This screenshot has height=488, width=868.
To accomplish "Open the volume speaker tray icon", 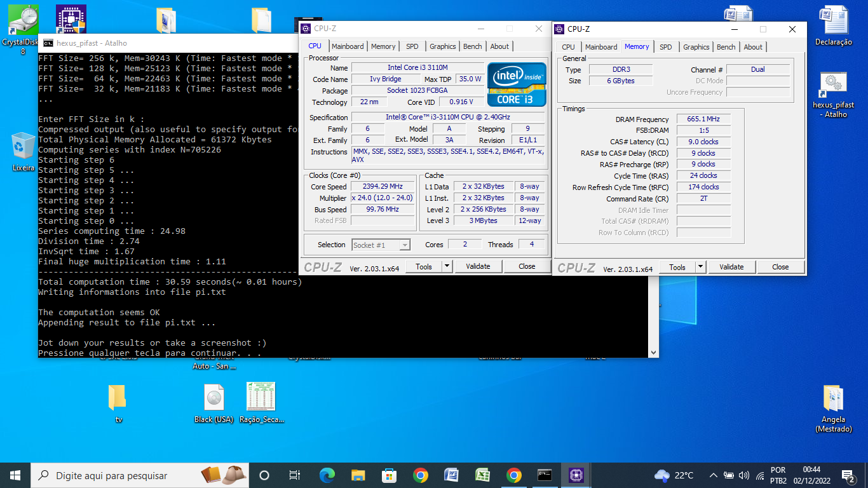I will point(744,475).
